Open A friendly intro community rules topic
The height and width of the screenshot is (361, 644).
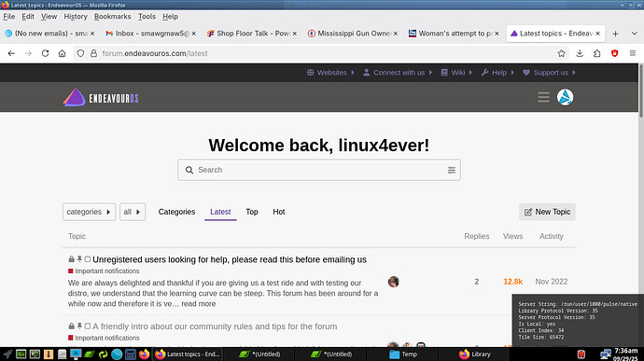pos(215,326)
